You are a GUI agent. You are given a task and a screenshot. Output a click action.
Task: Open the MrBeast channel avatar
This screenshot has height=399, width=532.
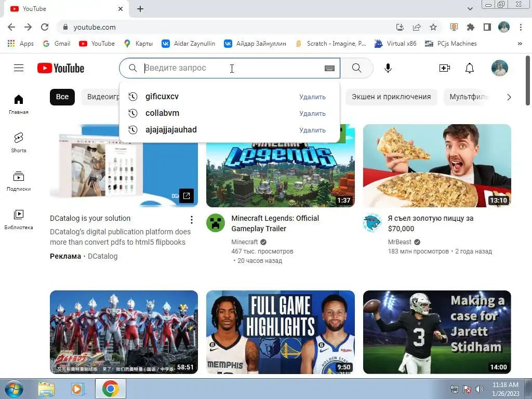(x=372, y=223)
